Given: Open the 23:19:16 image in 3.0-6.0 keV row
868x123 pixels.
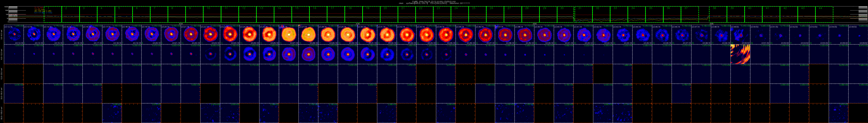Looking at the screenshot, I should [x=152, y=34].
